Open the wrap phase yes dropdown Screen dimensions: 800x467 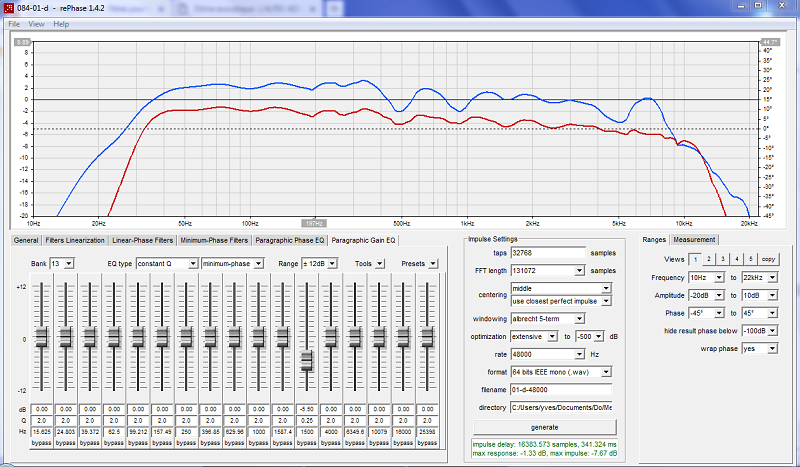(x=772, y=349)
